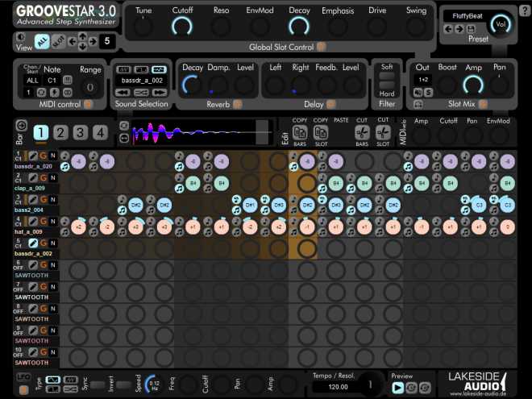Click the random sound shuffle button
The height and width of the screenshot is (399, 532).
(x=141, y=92)
